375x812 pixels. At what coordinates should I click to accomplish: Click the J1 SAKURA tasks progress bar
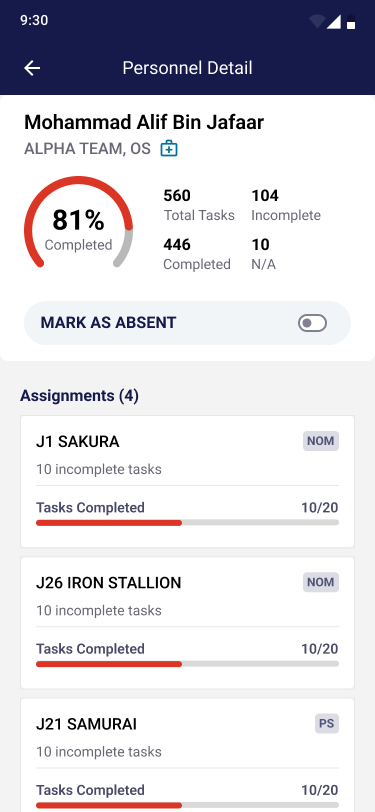[x=188, y=523]
